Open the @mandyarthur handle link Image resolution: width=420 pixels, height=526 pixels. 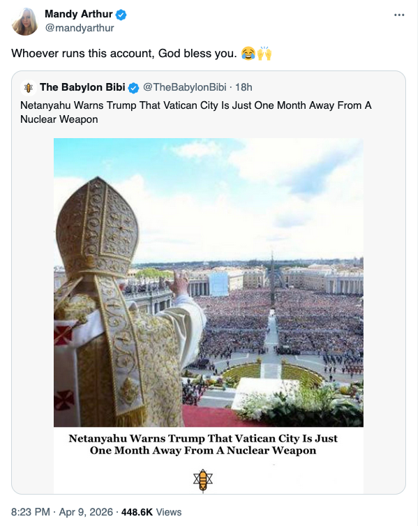pos(79,28)
